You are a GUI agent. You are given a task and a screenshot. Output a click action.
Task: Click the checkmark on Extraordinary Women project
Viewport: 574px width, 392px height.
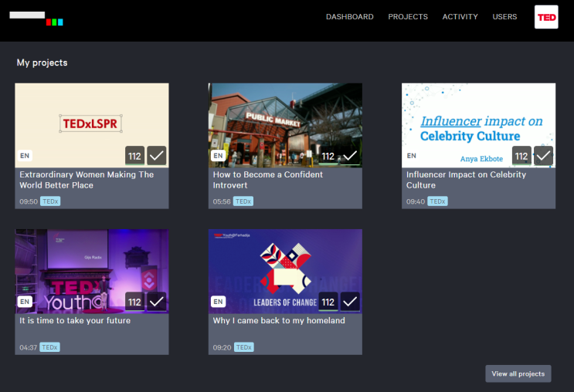point(157,156)
